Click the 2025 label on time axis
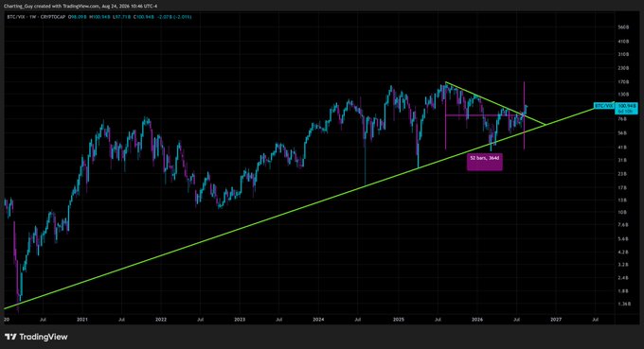644x349 pixels. point(399,319)
